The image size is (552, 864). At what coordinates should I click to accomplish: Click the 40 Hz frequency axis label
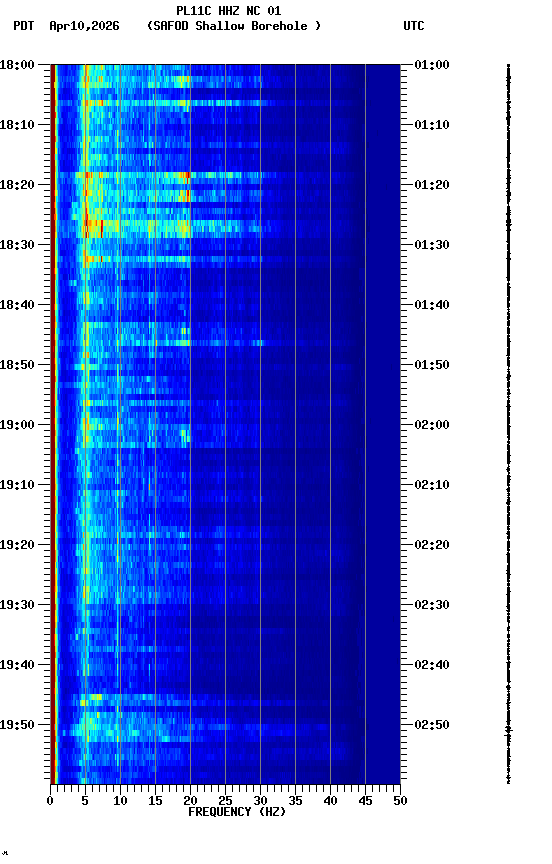tap(330, 801)
